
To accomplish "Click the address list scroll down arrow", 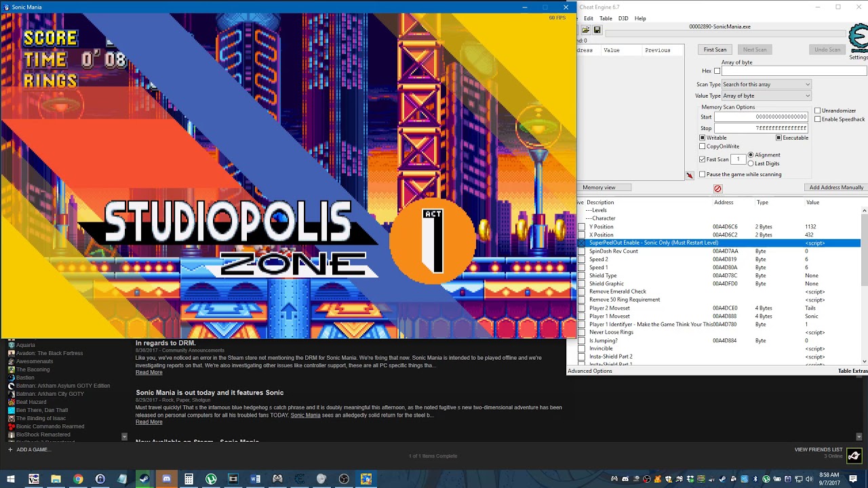I will (x=864, y=361).
